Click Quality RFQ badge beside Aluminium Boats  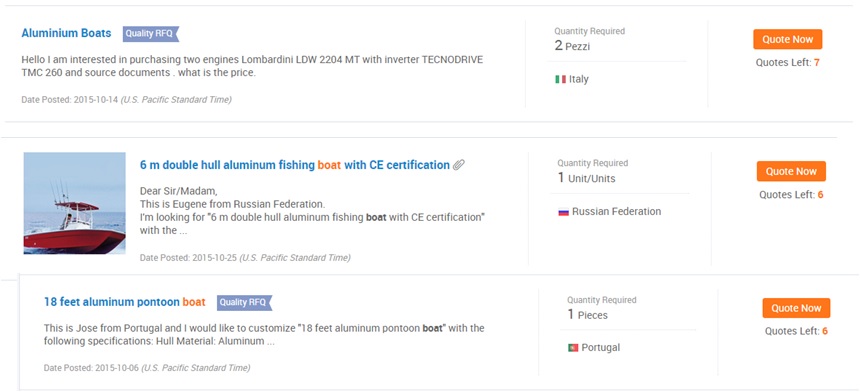point(151,33)
